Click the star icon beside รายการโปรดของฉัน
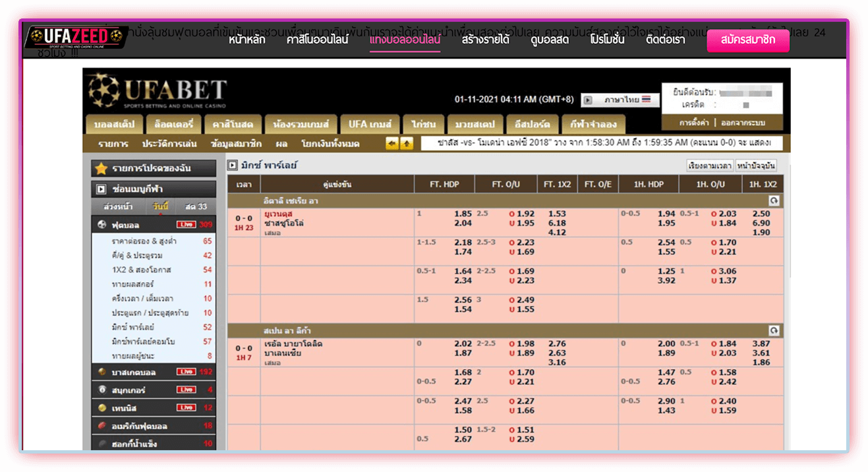The height and width of the screenshot is (472, 868). (x=101, y=169)
